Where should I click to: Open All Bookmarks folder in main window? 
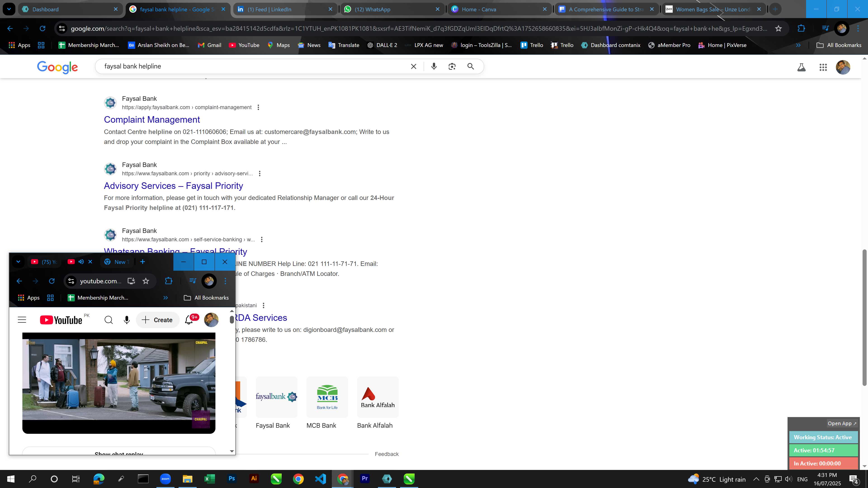pos(839,45)
